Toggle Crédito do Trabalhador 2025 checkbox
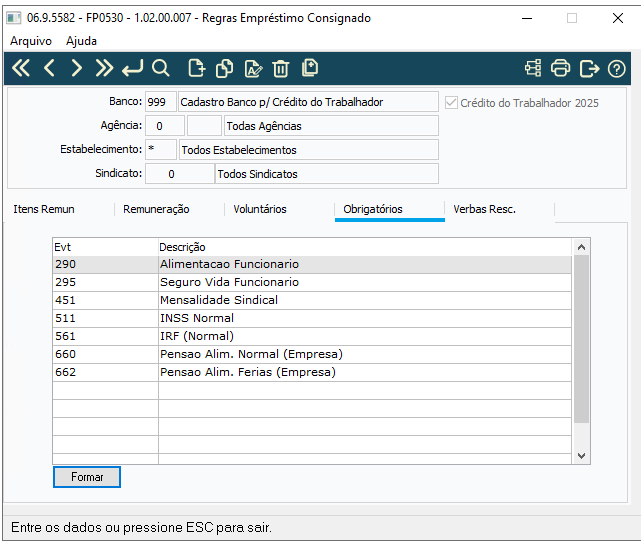This screenshot has width=643, height=541. [x=451, y=103]
